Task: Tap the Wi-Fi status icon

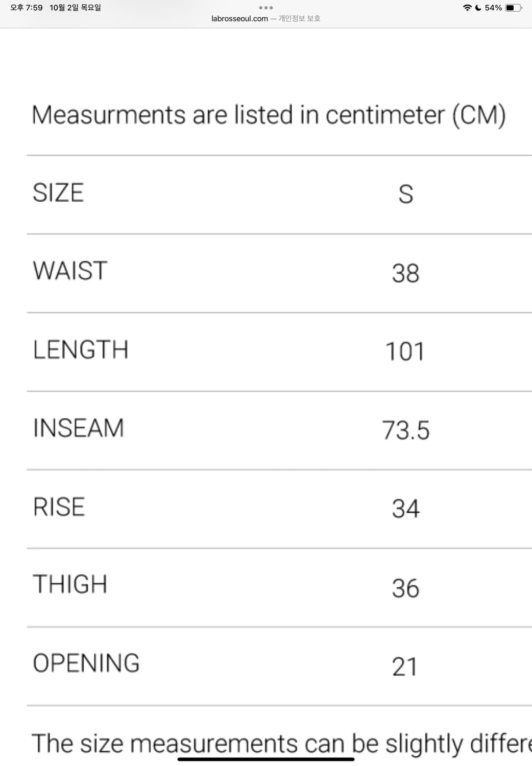Action: pos(467,8)
